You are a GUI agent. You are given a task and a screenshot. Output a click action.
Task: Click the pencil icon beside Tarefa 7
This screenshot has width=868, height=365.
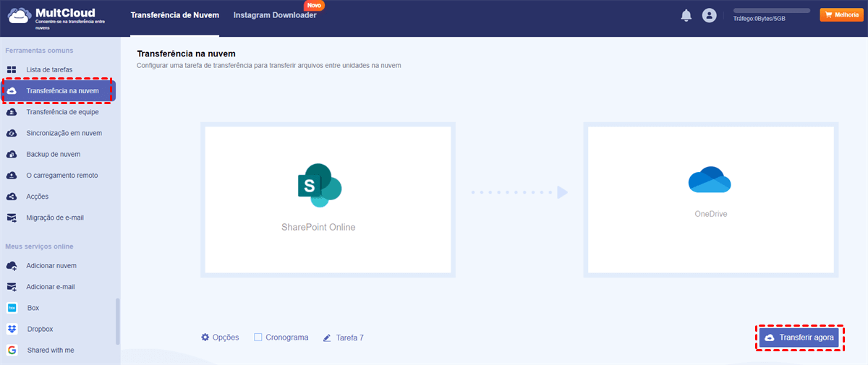[327, 338]
